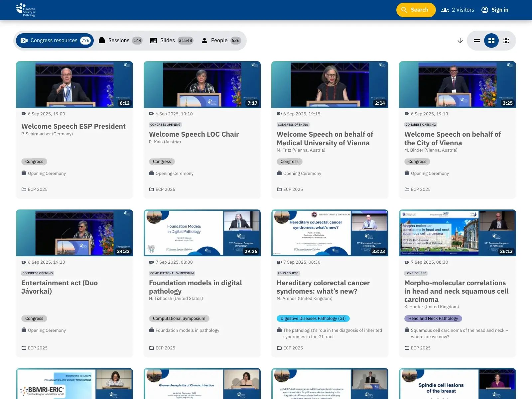
Task: Open the Slides tab
Action: coord(172,41)
